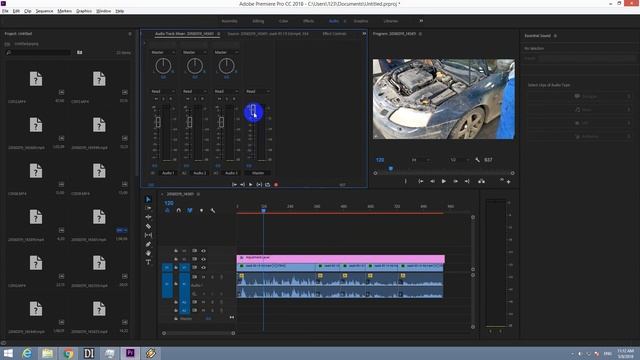Open Chrome from Windows taskbar
The height and width of the screenshot is (360, 640).
point(68,353)
